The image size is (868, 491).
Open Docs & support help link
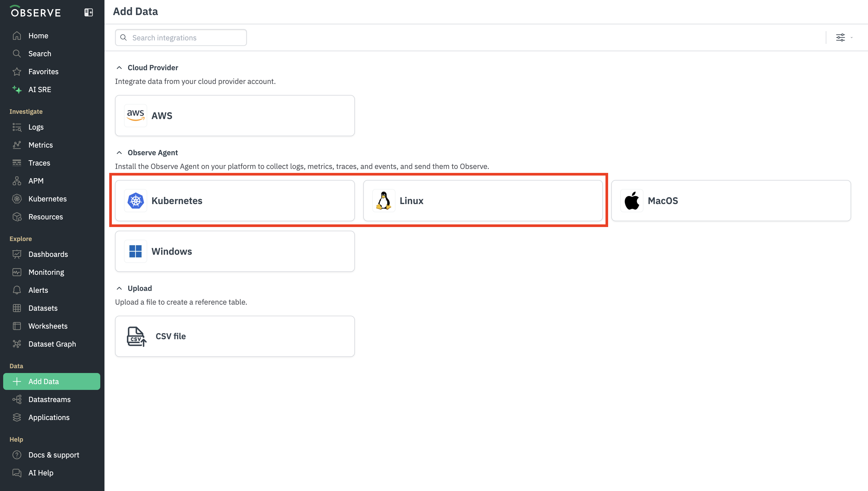pyautogui.click(x=54, y=455)
